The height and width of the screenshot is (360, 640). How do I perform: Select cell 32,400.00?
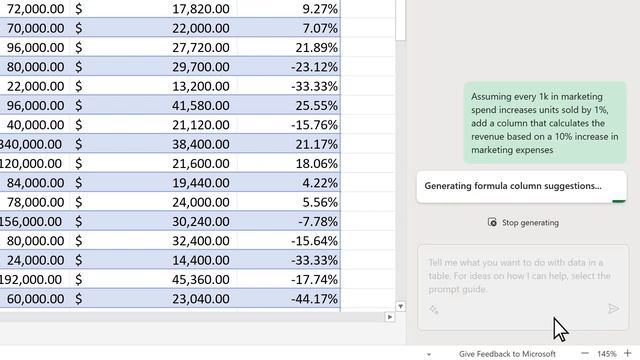pyautogui.click(x=153, y=241)
